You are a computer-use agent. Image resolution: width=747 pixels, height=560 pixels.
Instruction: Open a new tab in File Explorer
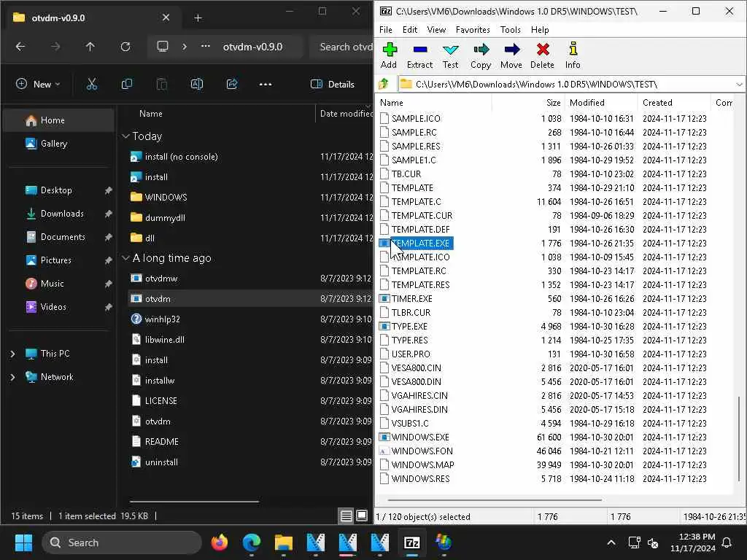(x=198, y=18)
